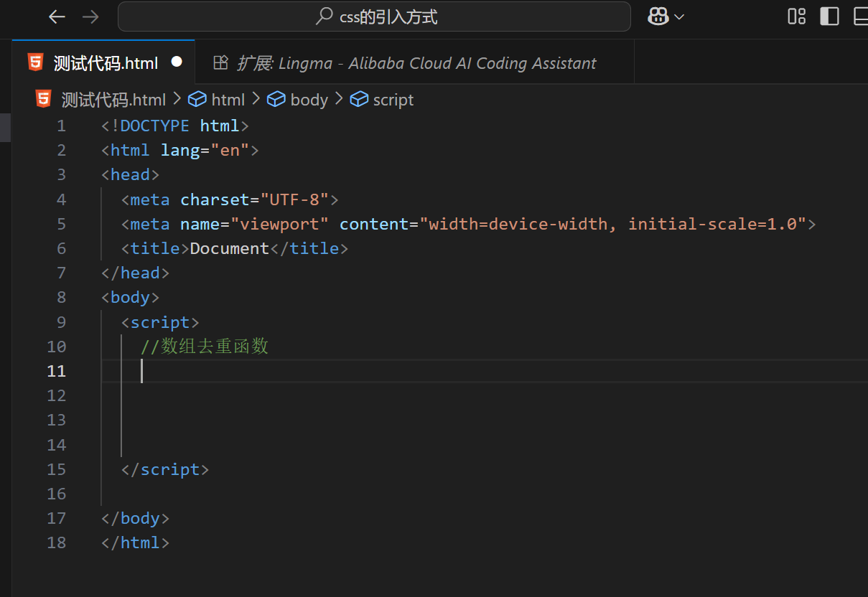Click the Go Back arrow
The width and height of the screenshot is (868, 597).
pyautogui.click(x=57, y=17)
